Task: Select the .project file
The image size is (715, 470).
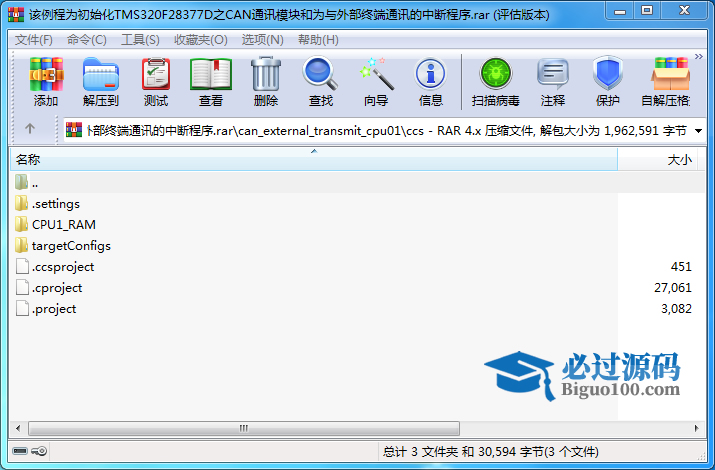Action: click(x=46, y=309)
